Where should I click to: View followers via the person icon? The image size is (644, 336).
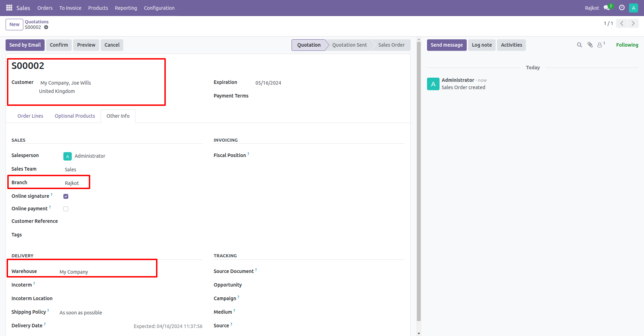tap(600, 45)
